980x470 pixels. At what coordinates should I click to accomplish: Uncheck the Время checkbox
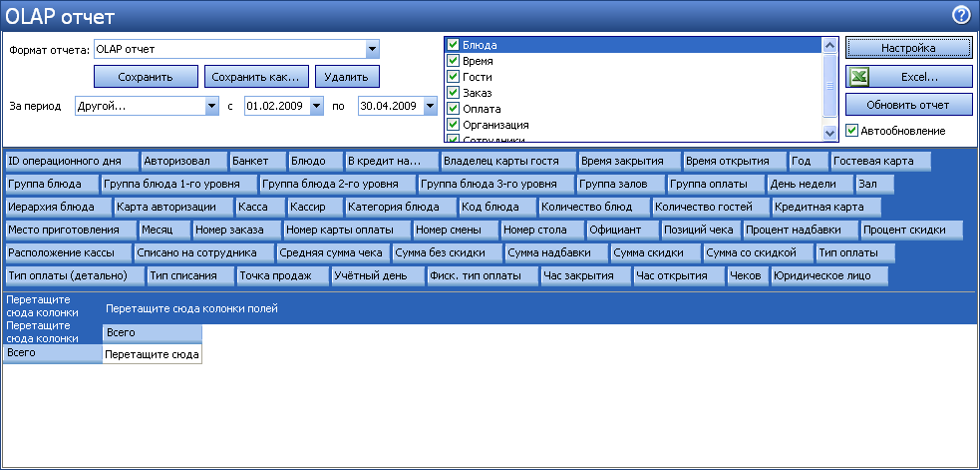pyautogui.click(x=454, y=61)
